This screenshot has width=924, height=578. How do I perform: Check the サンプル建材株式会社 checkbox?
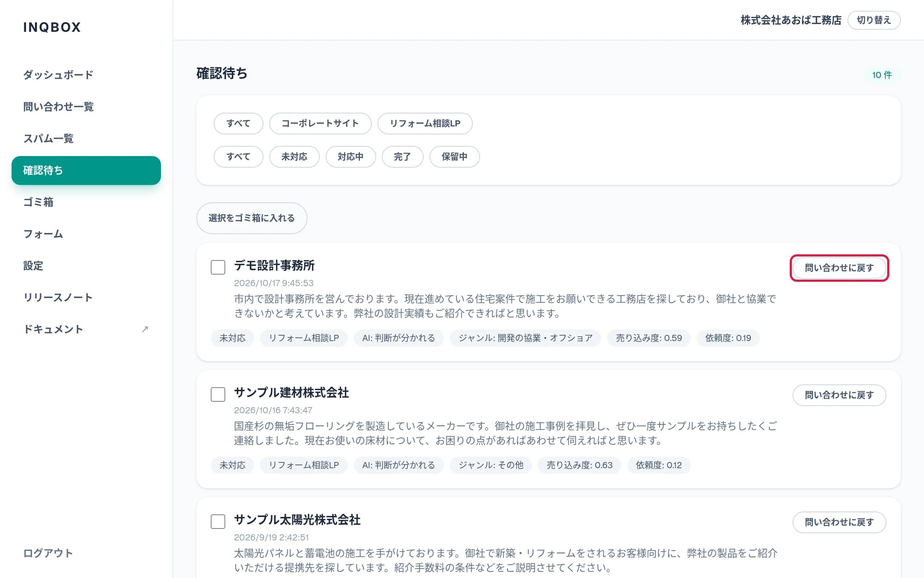218,394
